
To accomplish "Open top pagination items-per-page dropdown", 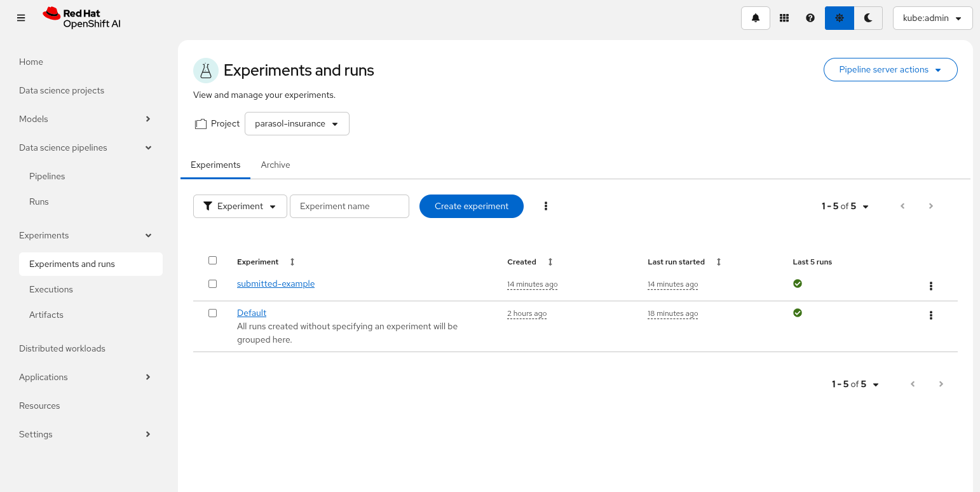I will pos(845,206).
